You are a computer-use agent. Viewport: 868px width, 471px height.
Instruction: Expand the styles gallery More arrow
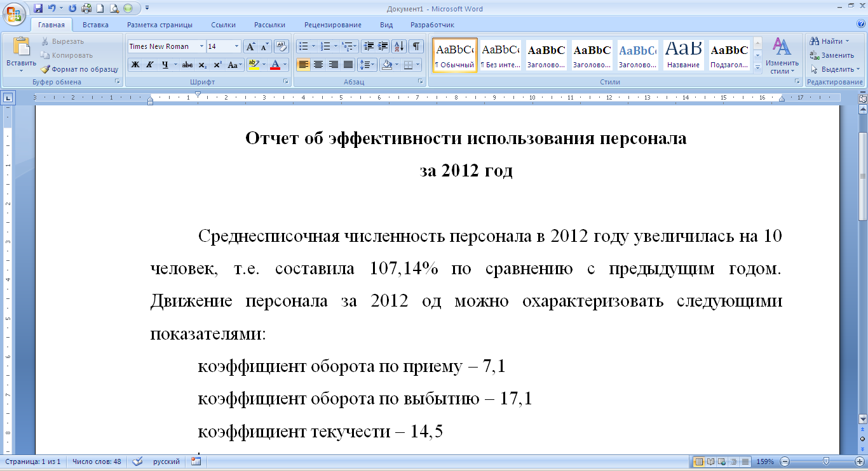757,67
